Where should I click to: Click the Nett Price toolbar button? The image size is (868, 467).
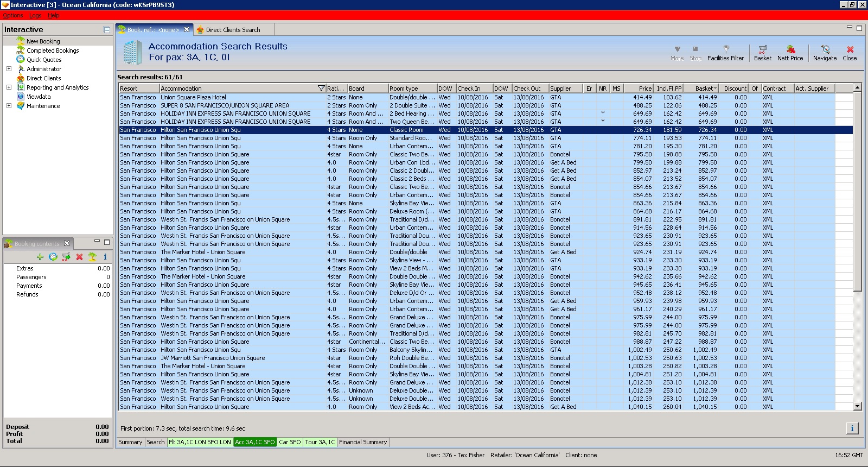tap(790, 53)
